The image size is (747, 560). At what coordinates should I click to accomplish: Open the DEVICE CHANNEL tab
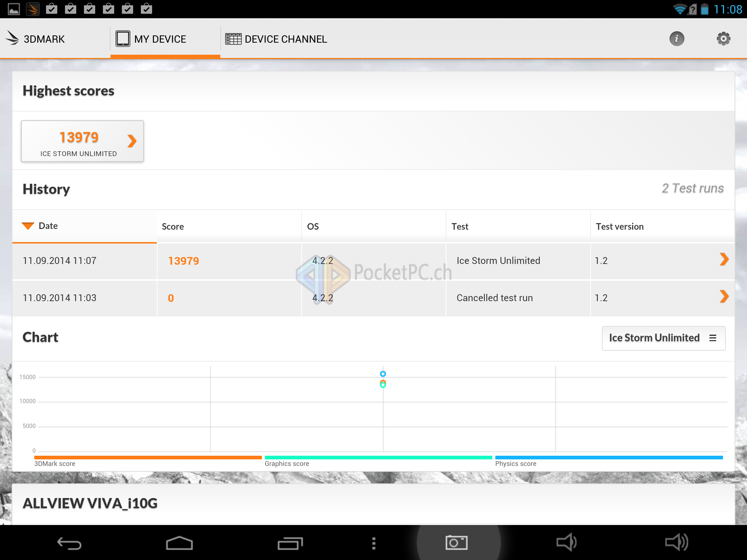coord(276,39)
